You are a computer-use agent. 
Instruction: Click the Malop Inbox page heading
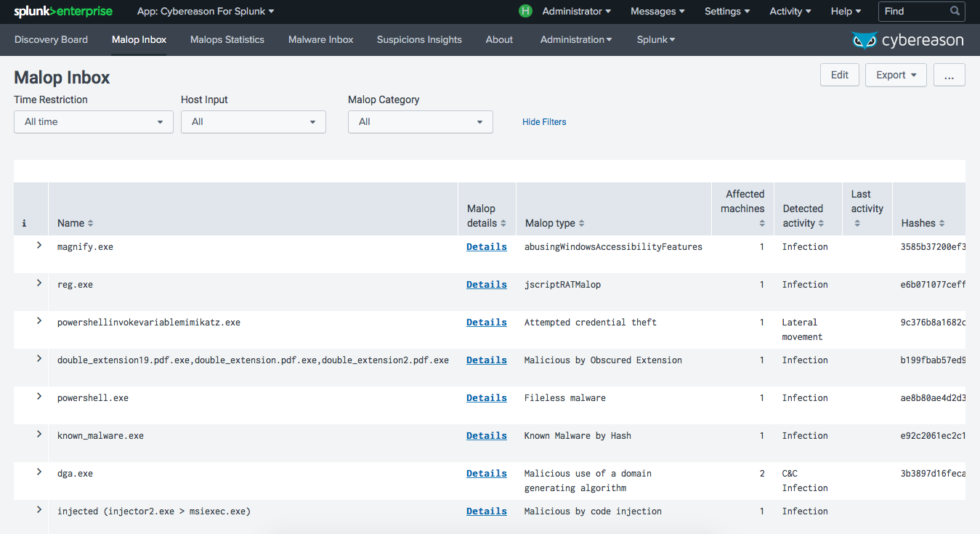click(62, 78)
